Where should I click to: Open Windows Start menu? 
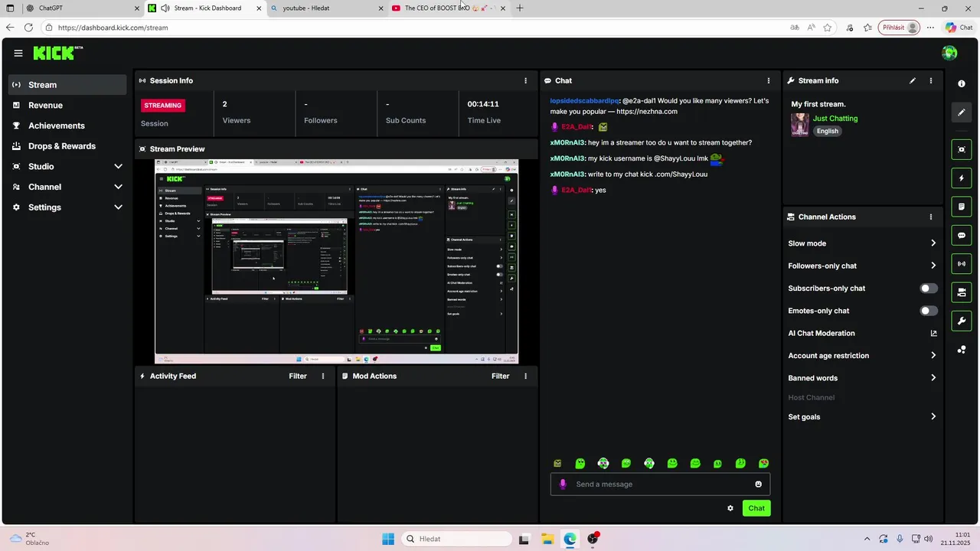tap(388, 539)
